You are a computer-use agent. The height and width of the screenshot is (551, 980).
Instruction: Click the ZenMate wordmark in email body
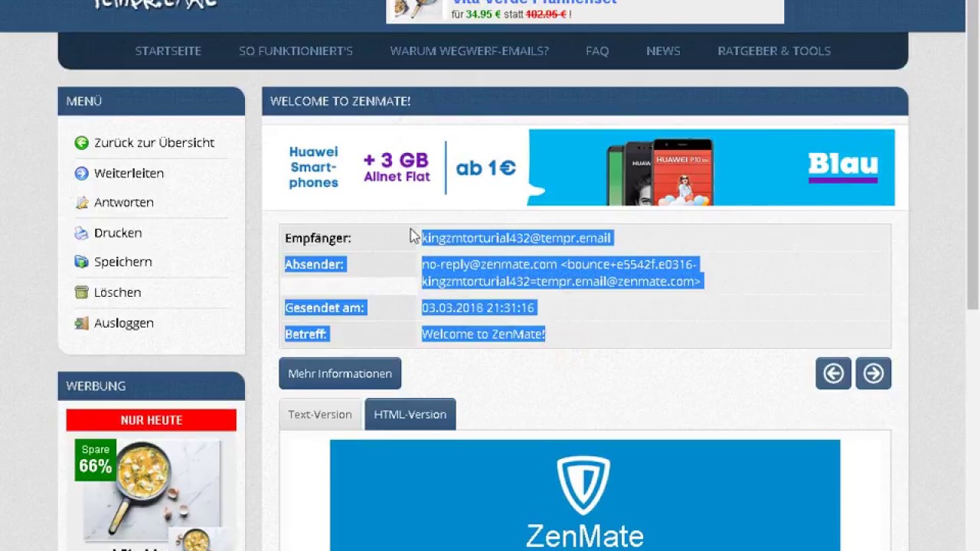585,535
